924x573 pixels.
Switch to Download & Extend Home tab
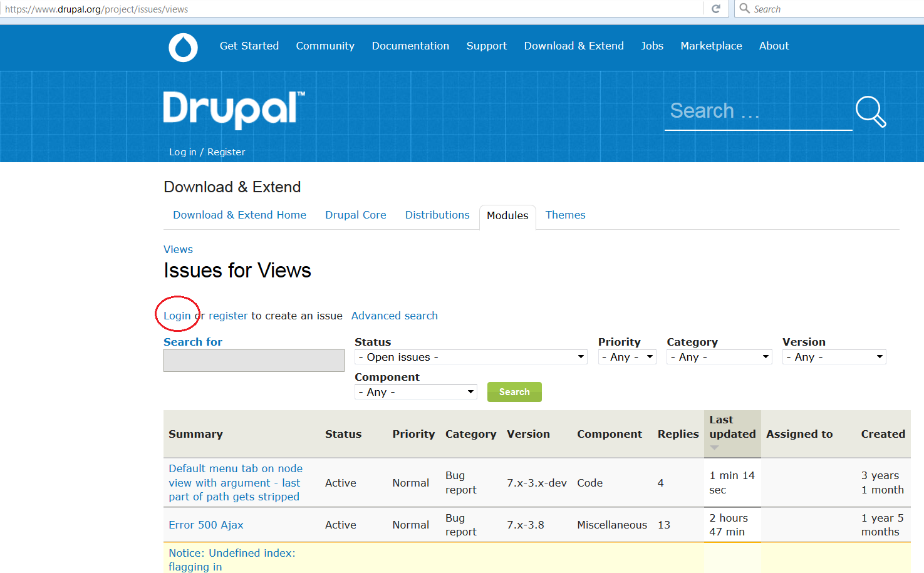tap(239, 215)
